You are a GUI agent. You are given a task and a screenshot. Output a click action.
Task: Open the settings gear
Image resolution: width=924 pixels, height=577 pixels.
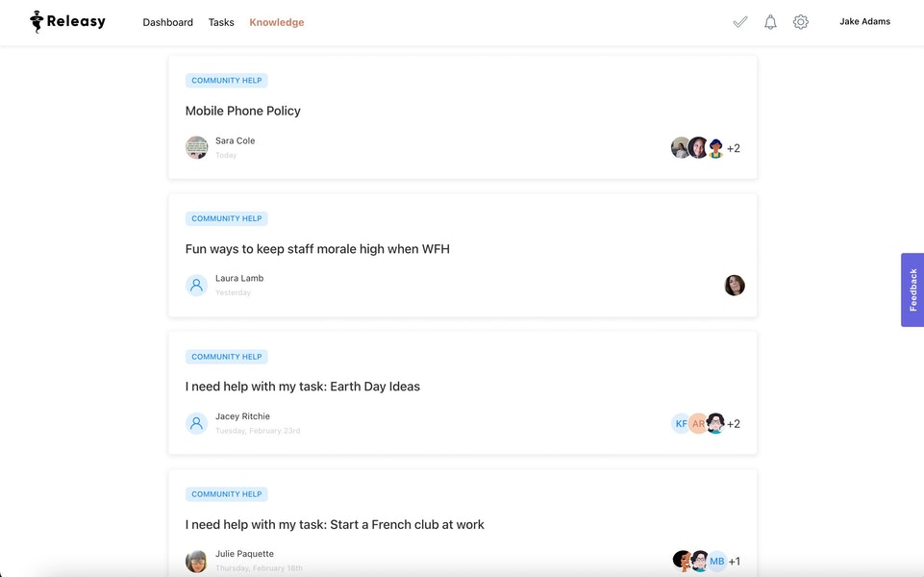(800, 20)
